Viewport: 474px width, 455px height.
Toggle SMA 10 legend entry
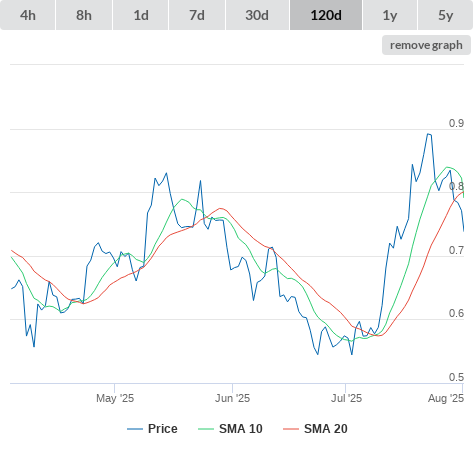point(241,429)
